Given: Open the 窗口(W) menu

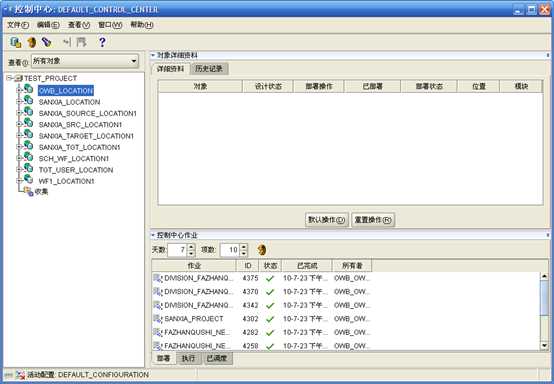Looking at the screenshot, I should coord(110,25).
